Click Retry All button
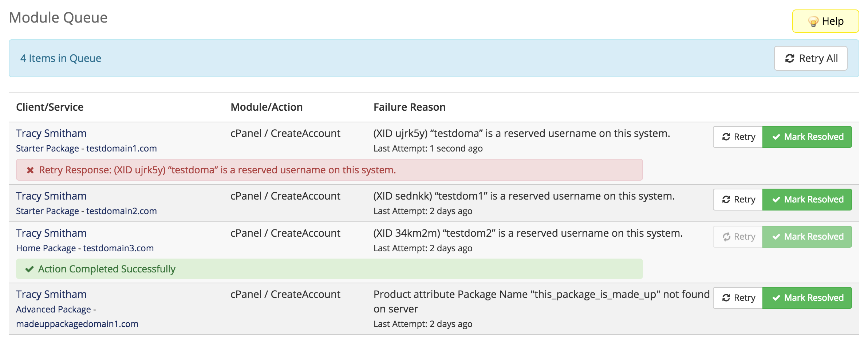This screenshot has height=354, width=868. click(x=811, y=58)
